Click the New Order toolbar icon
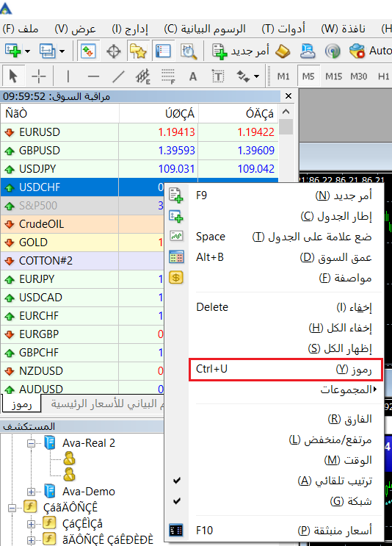 click(240, 51)
